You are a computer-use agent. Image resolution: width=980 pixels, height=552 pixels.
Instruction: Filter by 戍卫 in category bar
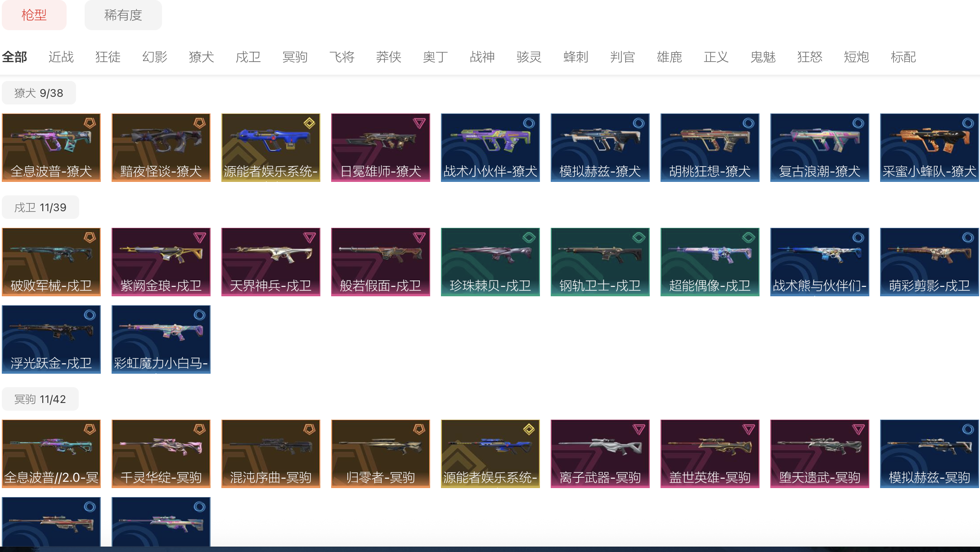(248, 57)
